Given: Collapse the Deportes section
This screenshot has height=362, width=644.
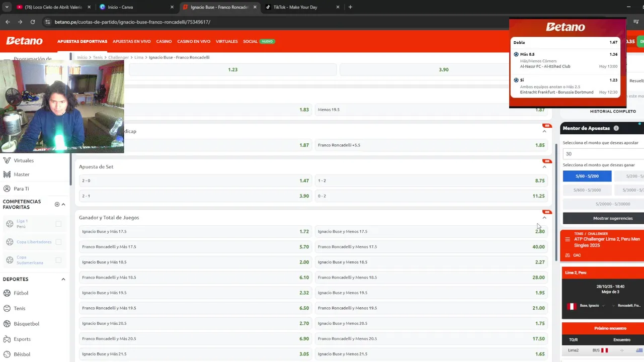Looking at the screenshot, I should coord(63,279).
